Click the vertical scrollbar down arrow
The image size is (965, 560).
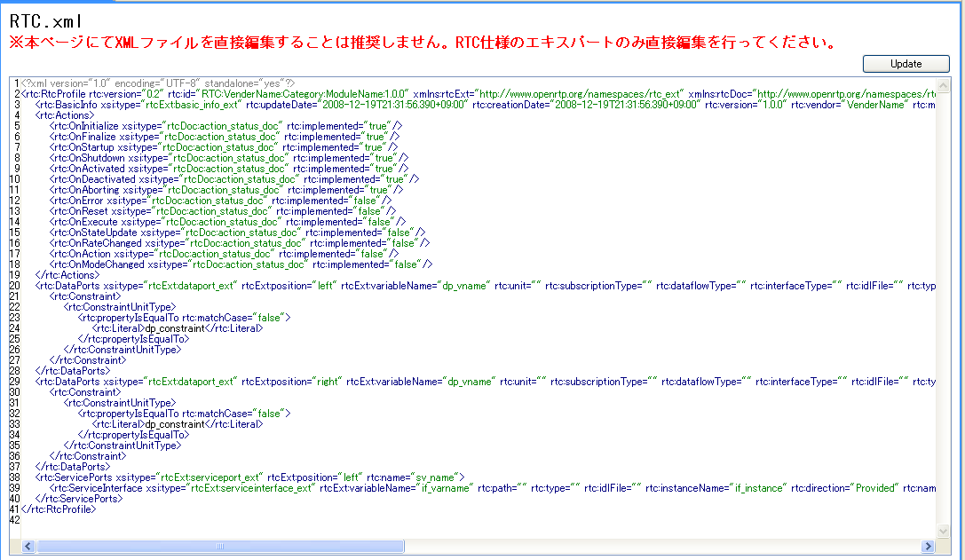[943, 531]
